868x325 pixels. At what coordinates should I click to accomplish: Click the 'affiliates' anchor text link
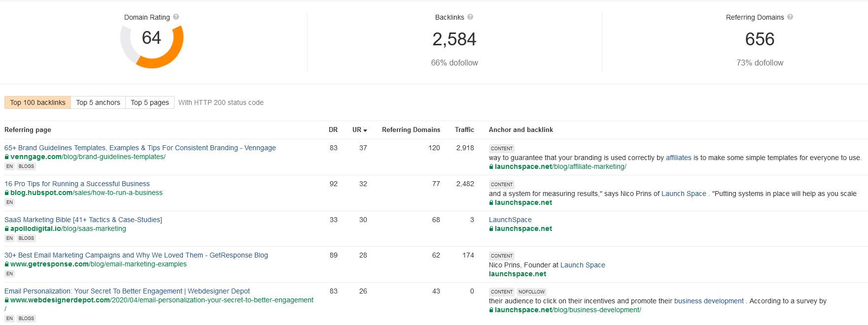[679, 158]
